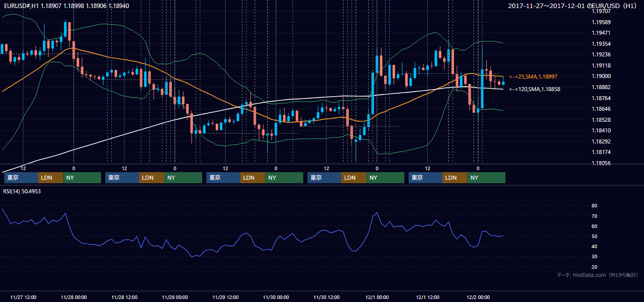This screenshot has height=302, width=644.
Task: Select the 25 SMA label reading 1.18997
Action: pos(533,77)
